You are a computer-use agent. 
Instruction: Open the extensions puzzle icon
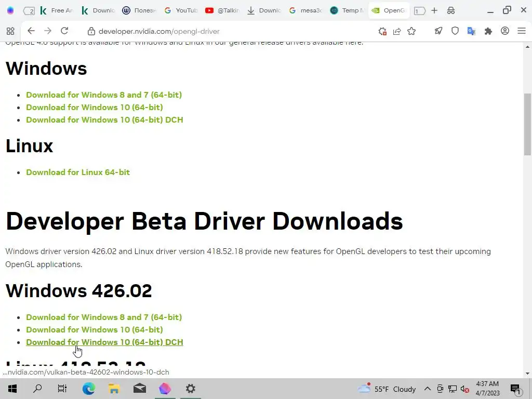488,31
